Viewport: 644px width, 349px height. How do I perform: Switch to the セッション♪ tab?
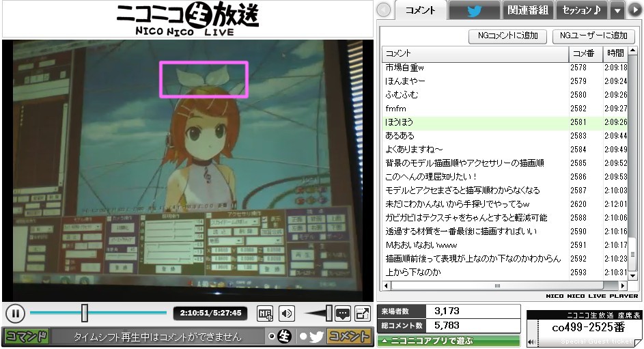click(x=582, y=10)
